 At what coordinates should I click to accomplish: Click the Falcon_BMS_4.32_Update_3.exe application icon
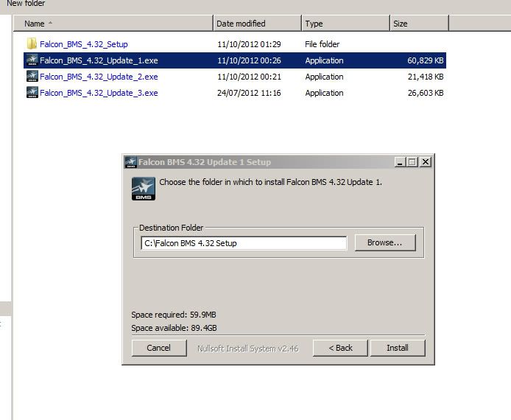(32, 93)
